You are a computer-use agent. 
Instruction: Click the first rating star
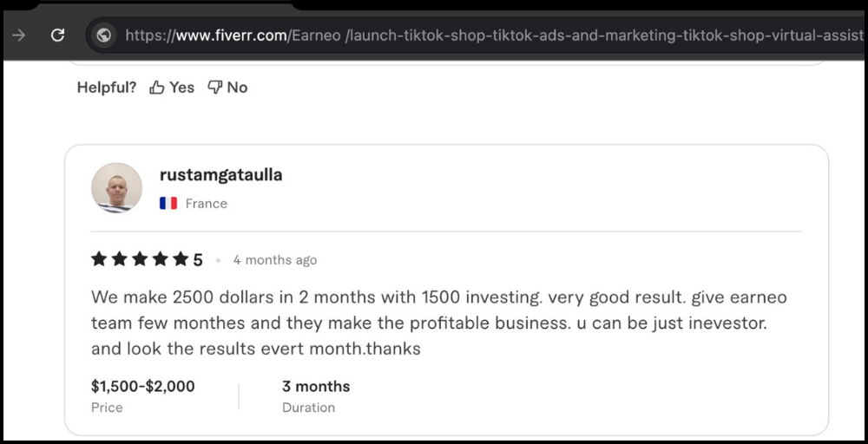[99, 259]
